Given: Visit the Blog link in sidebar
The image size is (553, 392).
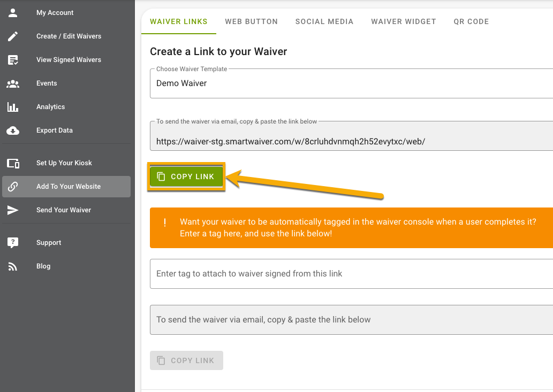Looking at the screenshot, I should pyautogui.click(x=66, y=266).
